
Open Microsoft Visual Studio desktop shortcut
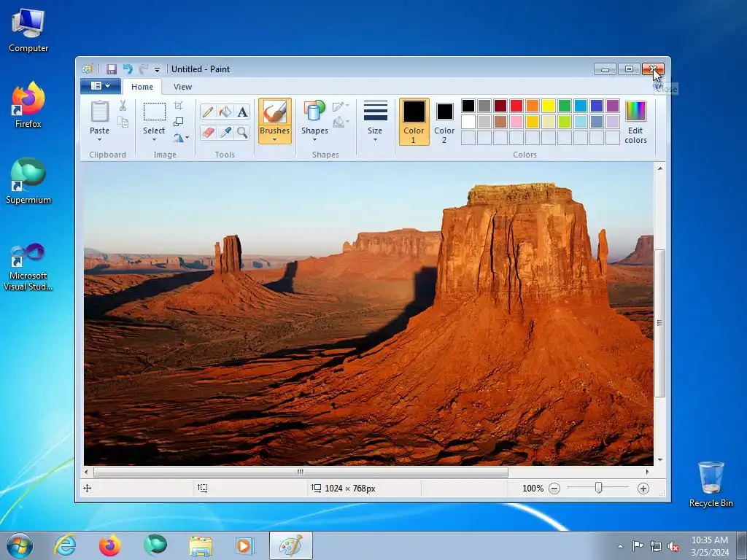point(28,267)
